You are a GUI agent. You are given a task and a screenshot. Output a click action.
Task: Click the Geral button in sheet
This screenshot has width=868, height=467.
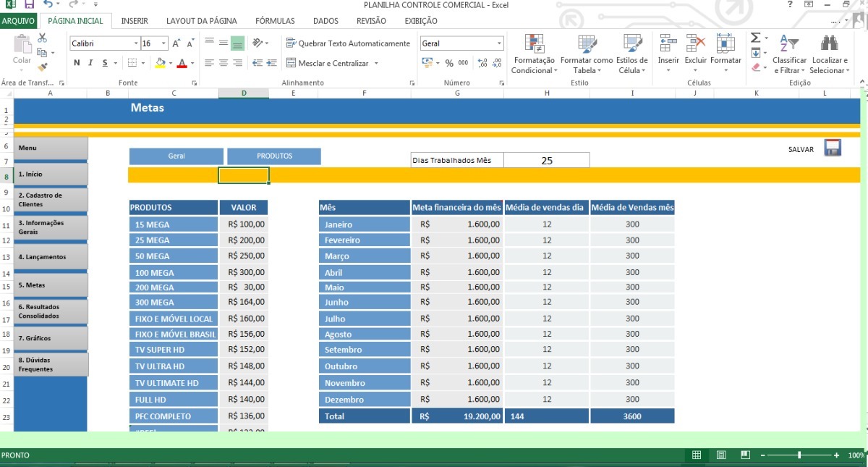176,156
